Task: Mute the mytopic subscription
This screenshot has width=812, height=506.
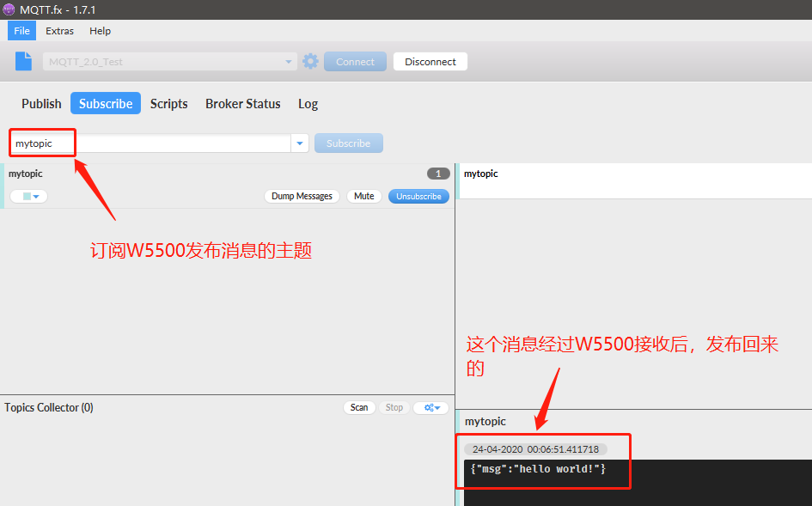Action: [x=364, y=196]
